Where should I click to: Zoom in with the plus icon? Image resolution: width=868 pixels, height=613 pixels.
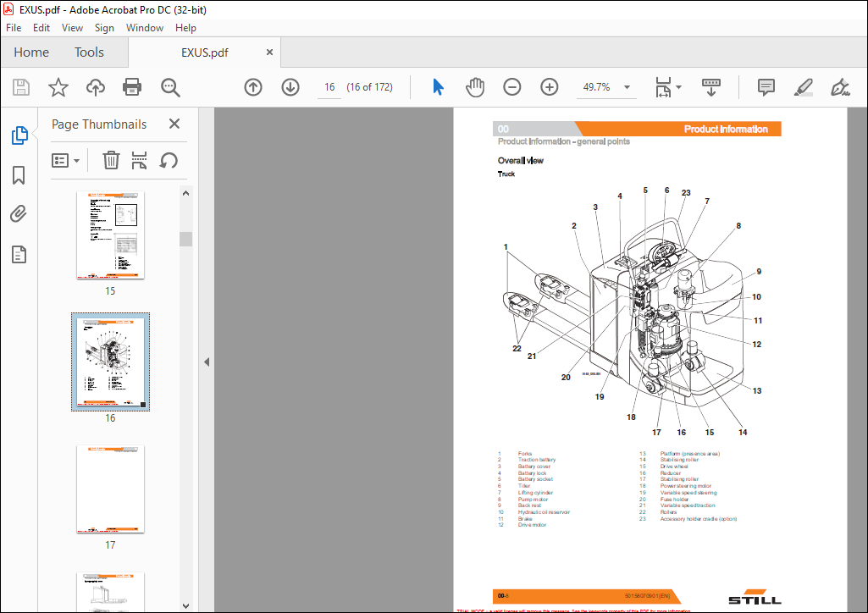click(549, 87)
